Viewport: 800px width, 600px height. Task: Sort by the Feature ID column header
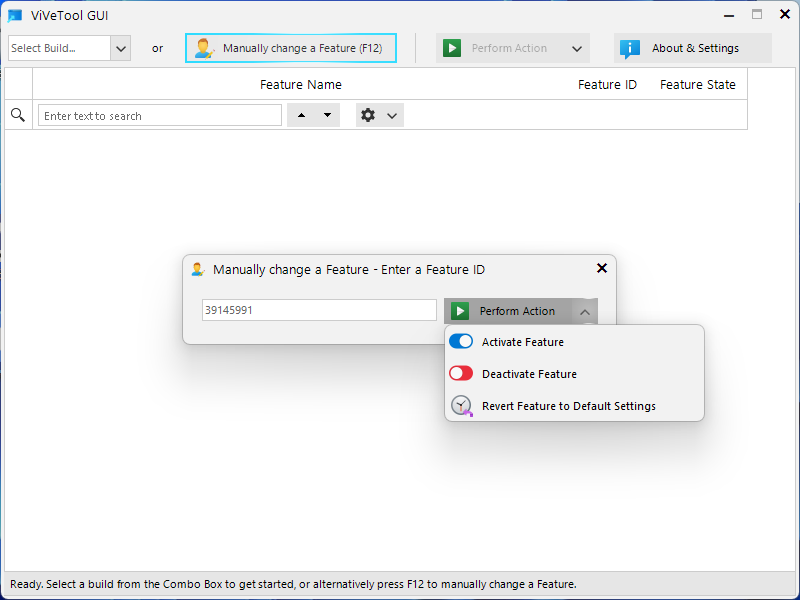coord(607,85)
